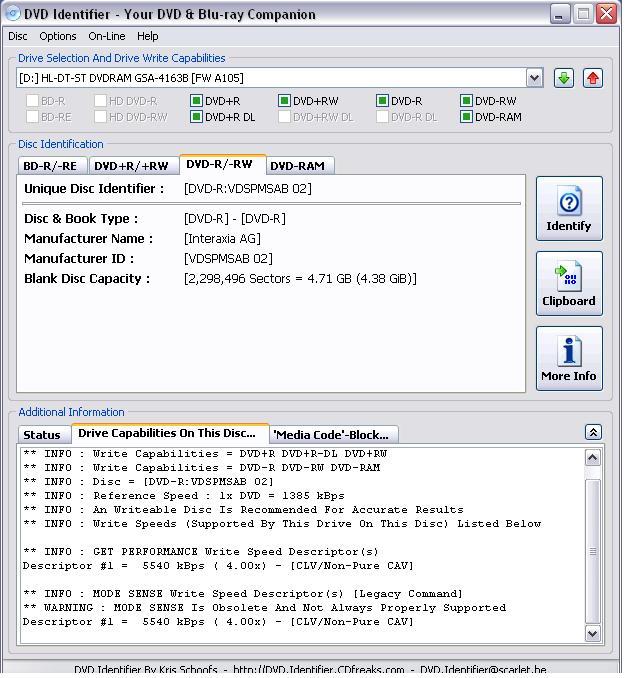Click the Manufacturer ID value VDSPMSAB 02
This screenshot has width=629, height=678.
tap(228, 259)
